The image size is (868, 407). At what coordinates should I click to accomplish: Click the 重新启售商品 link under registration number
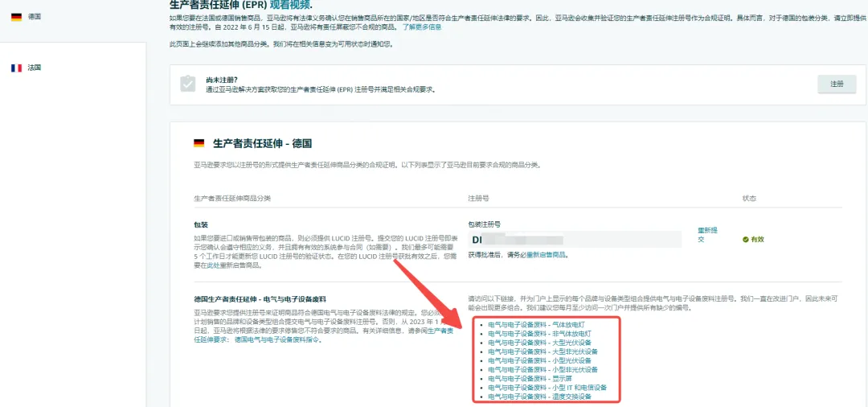[547, 255]
